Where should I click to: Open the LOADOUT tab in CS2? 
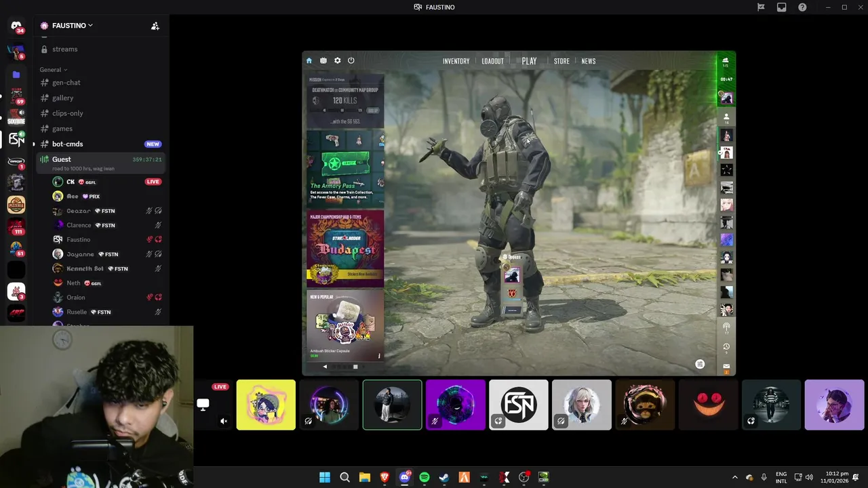(492, 61)
